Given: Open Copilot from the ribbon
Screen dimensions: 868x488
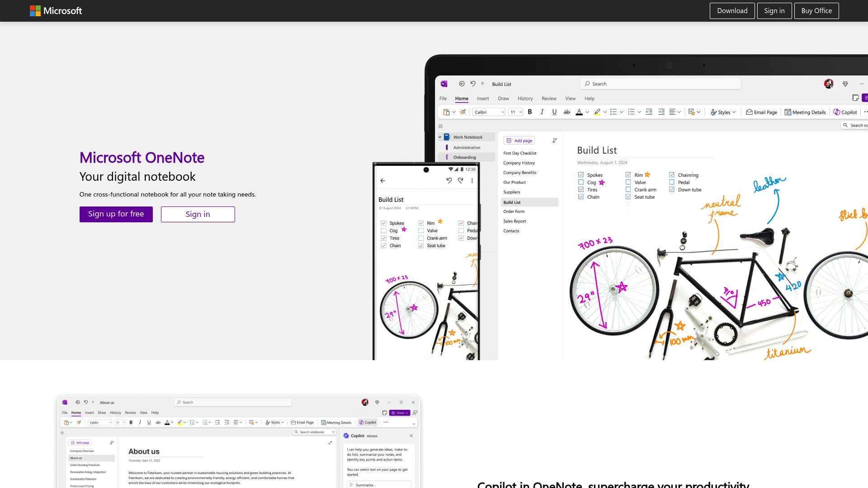Looking at the screenshot, I should coord(844,112).
